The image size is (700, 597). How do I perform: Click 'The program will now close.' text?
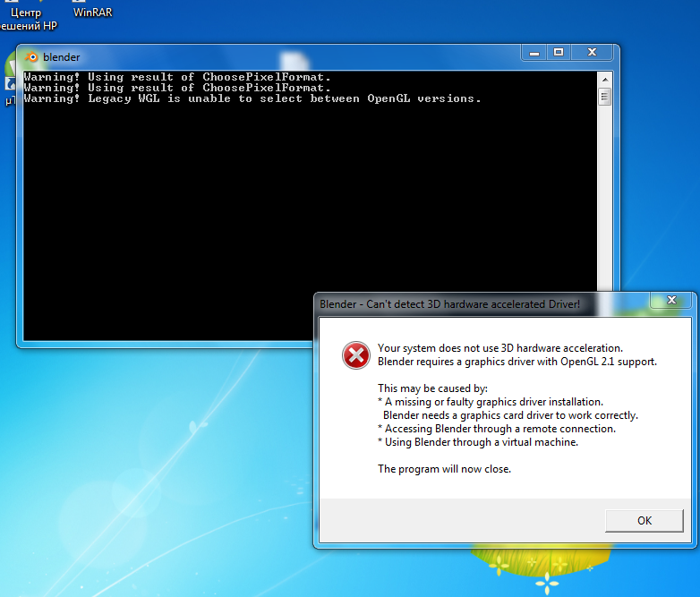[444, 469]
